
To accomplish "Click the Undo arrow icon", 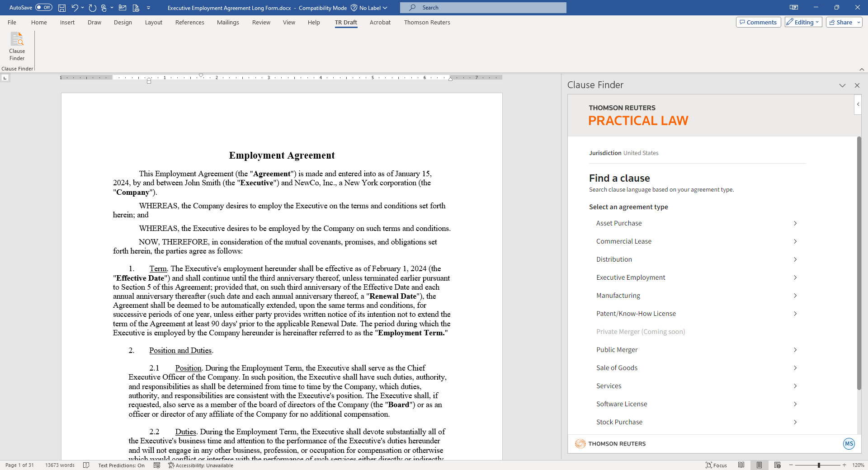I will [x=75, y=8].
